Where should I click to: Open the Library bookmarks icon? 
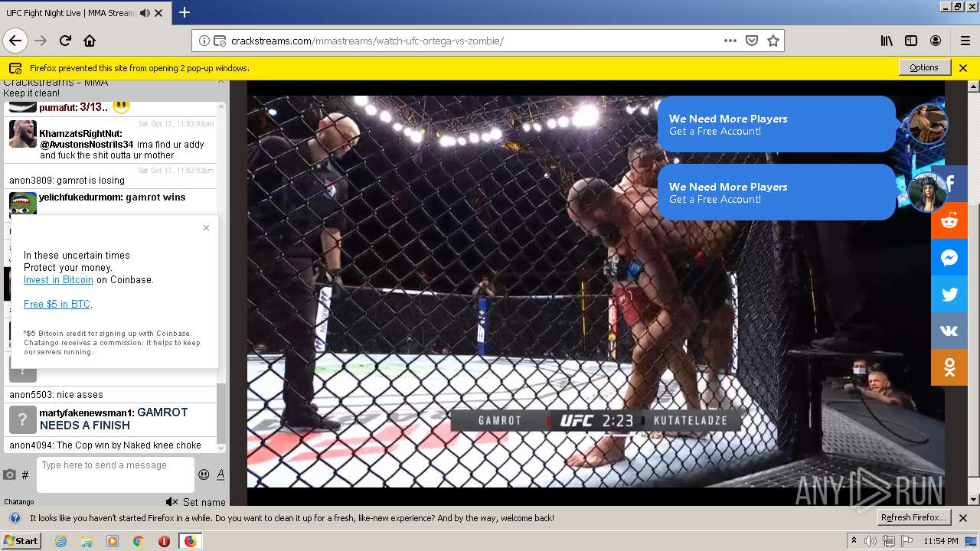click(887, 41)
